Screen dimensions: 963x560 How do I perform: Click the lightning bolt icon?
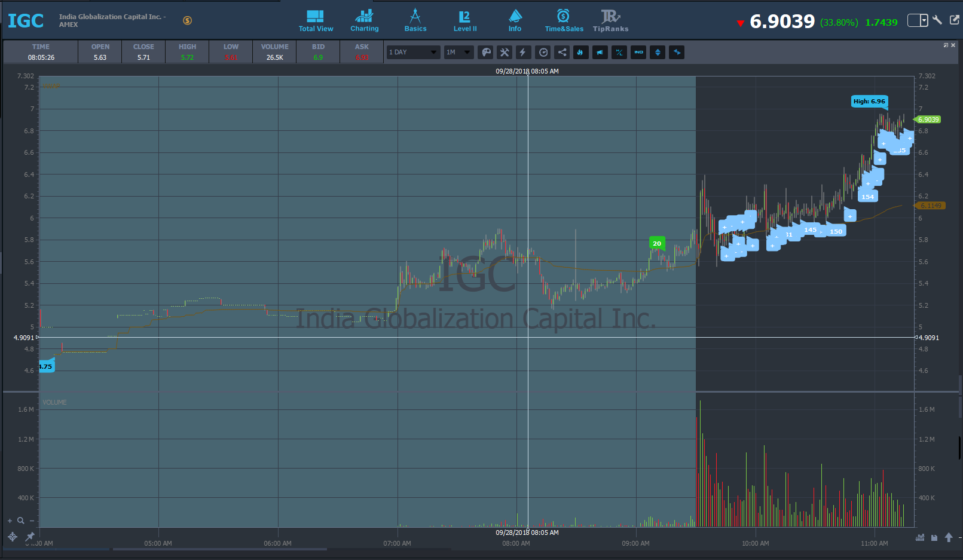point(522,53)
